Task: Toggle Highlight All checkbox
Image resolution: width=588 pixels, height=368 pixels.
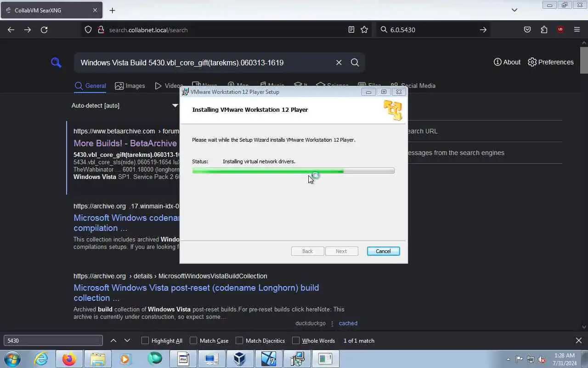Action: tap(145, 341)
